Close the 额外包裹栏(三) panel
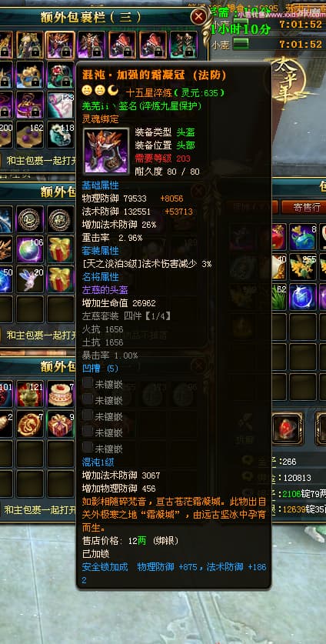 [x=198, y=17]
